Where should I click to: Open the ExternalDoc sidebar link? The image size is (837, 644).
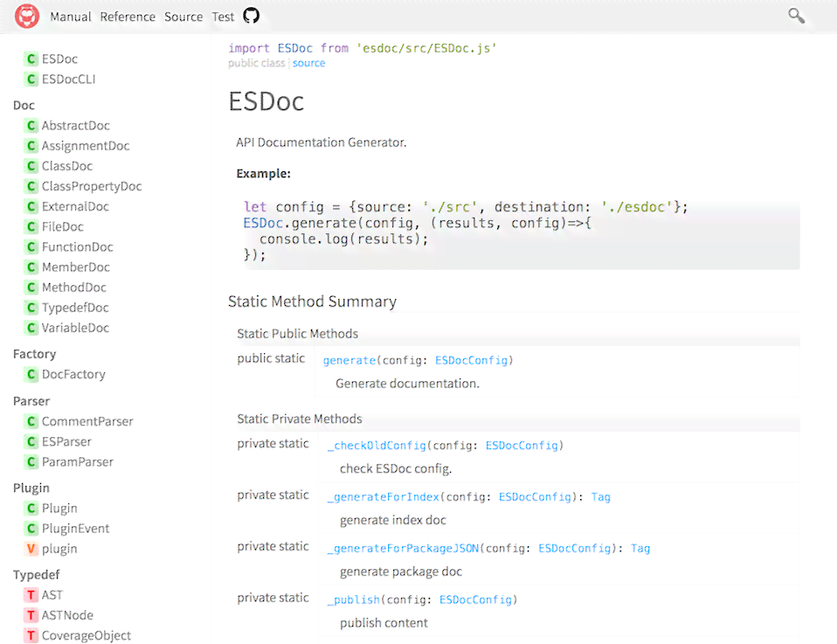(x=75, y=206)
